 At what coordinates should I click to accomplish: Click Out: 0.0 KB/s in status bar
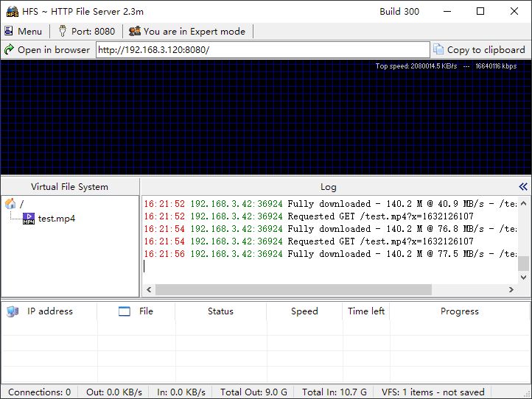tap(114, 392)
